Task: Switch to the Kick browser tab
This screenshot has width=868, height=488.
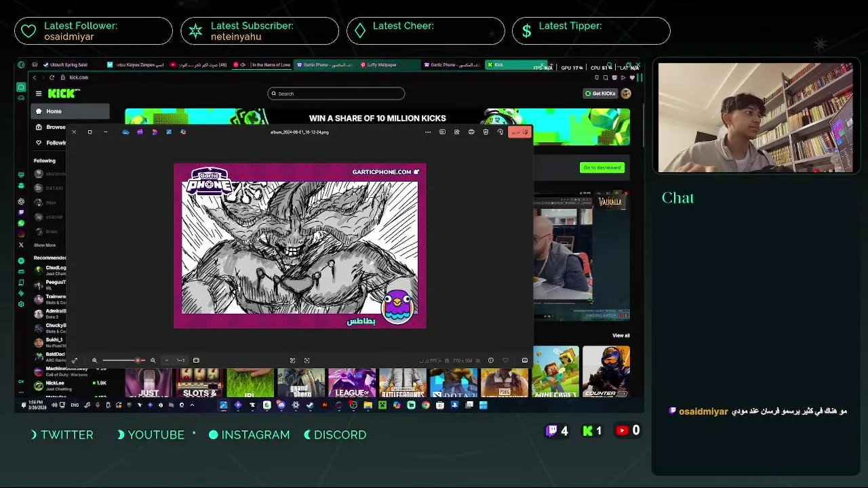Action: pyautogui.click(x=515, y=65)
